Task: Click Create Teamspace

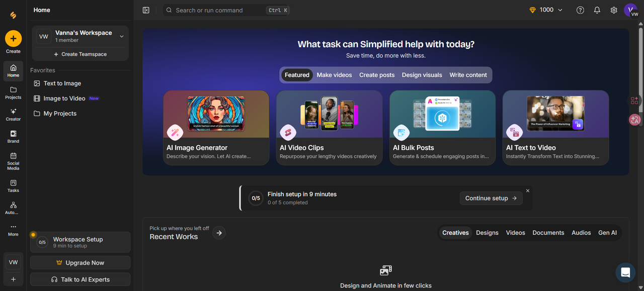Action: pyautogui.click(x=80, y=54)
